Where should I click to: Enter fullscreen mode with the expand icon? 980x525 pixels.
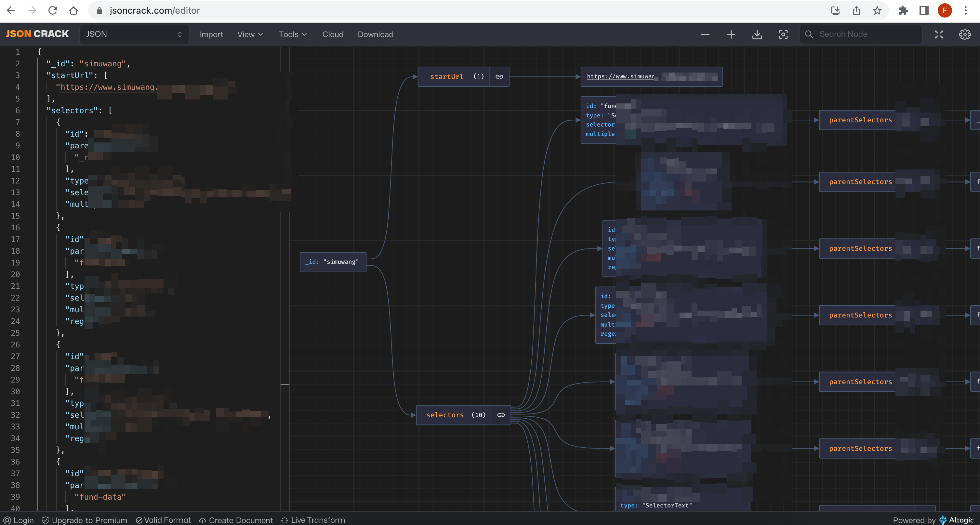939,34
